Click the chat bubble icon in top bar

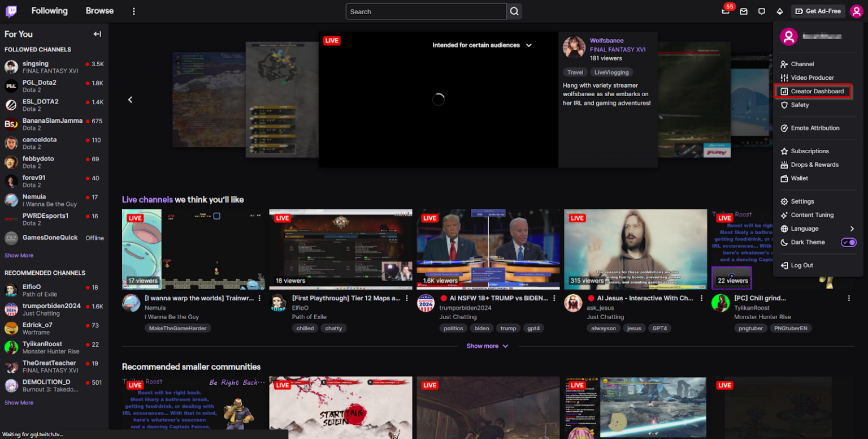(761, 11)
